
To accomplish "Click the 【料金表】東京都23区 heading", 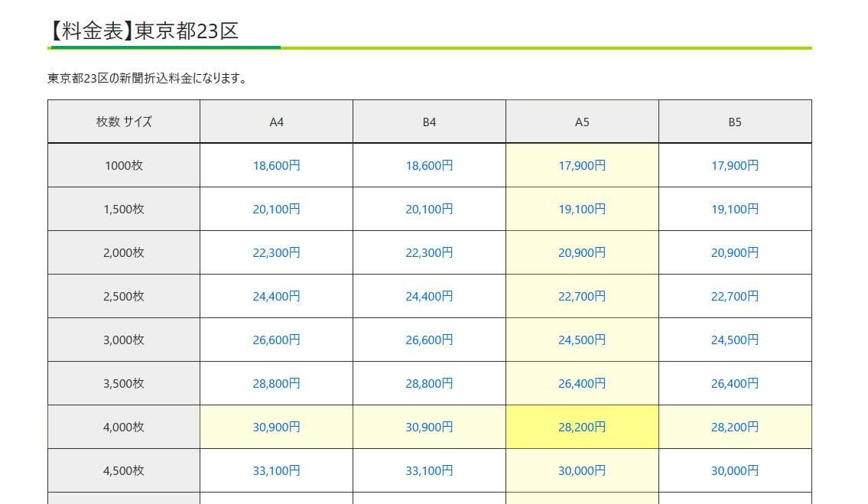I will point(144,31).
